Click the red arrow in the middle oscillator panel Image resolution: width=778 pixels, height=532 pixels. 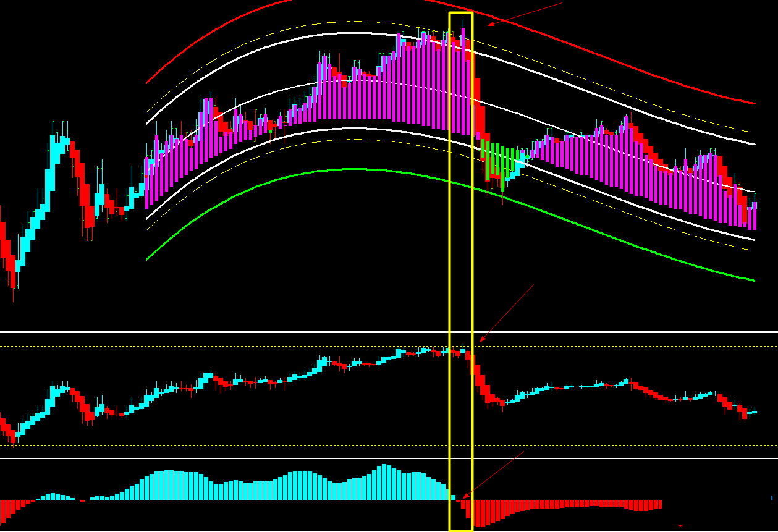pyautogui.click(x=507, y=313)
